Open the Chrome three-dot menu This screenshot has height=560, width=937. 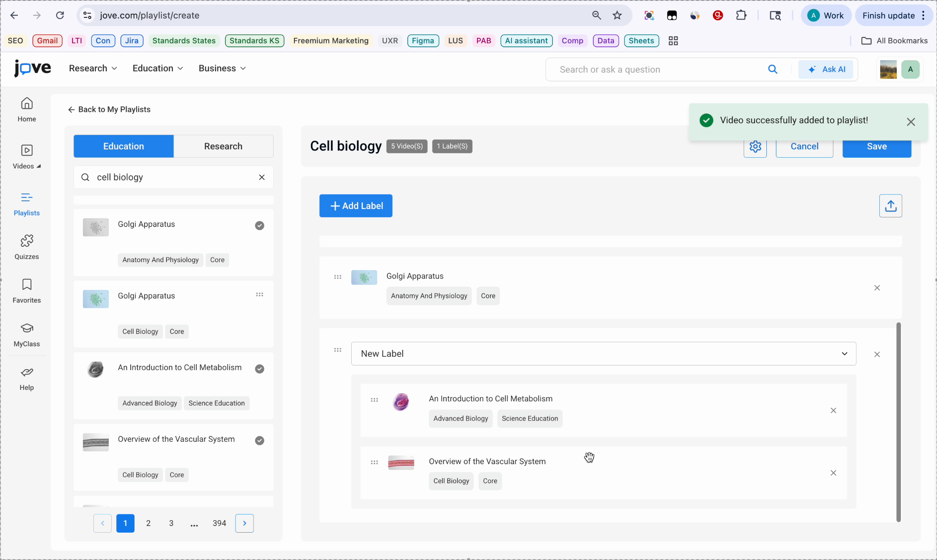tap(923, 15)
